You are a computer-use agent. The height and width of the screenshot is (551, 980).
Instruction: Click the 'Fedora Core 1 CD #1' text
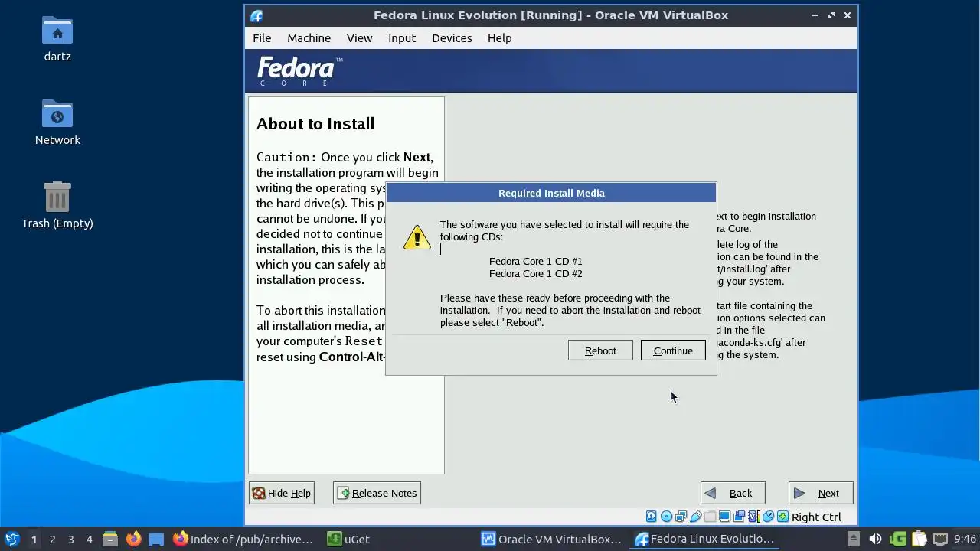[535, 261]
